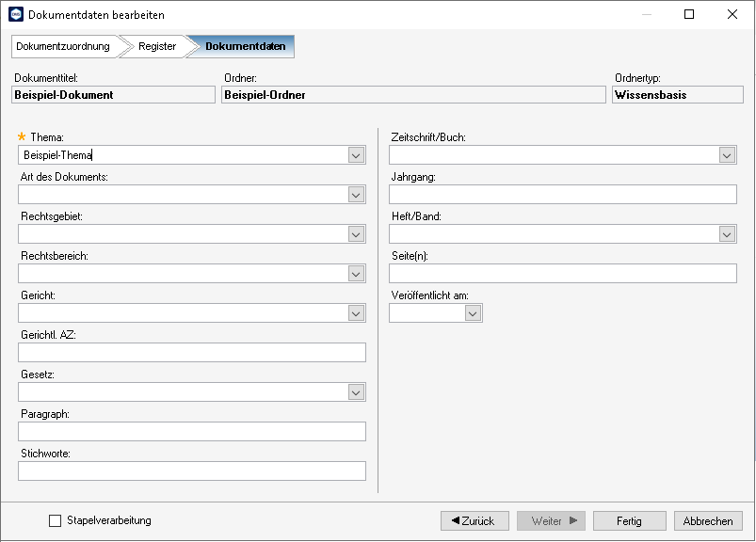The width and height of the screenshot is (756, 542).
Task: Expand the Rechtsbereich combo box
Action: (x=356, y=274)
